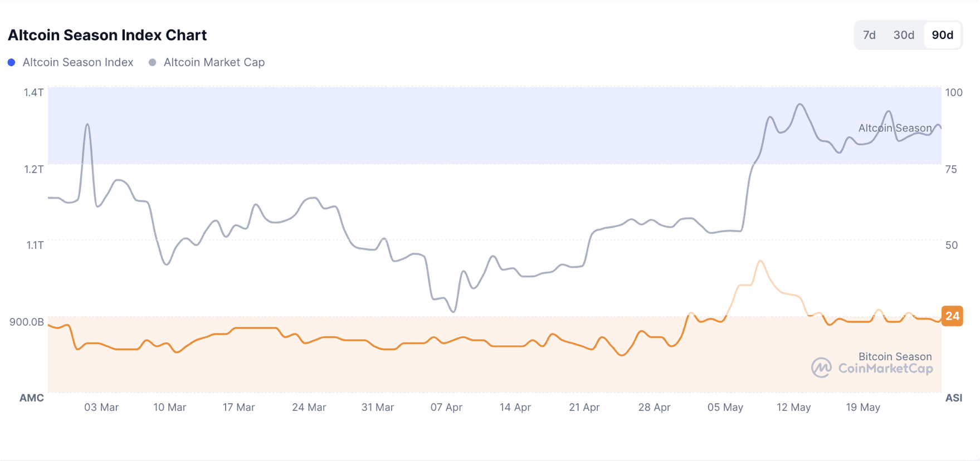Click the blue Altcoin Season Index dot
Image resolution: width=980 pixels, height=461 pixels.
(11, 62)
